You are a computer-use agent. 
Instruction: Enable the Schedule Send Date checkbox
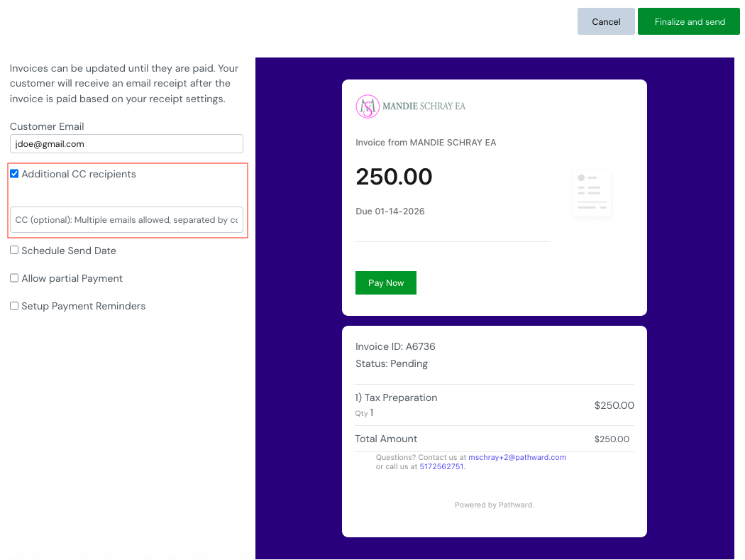point(14,251)
